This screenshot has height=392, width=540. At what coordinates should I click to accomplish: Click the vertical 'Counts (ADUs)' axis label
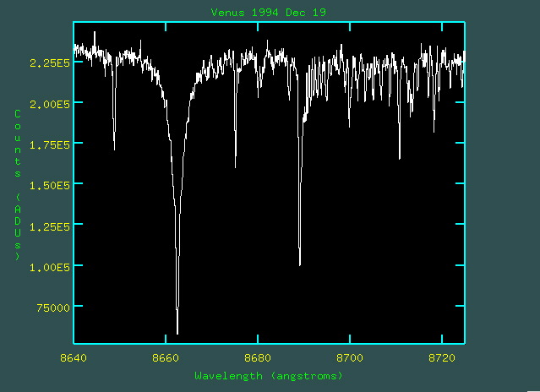[x=18, y=185]
